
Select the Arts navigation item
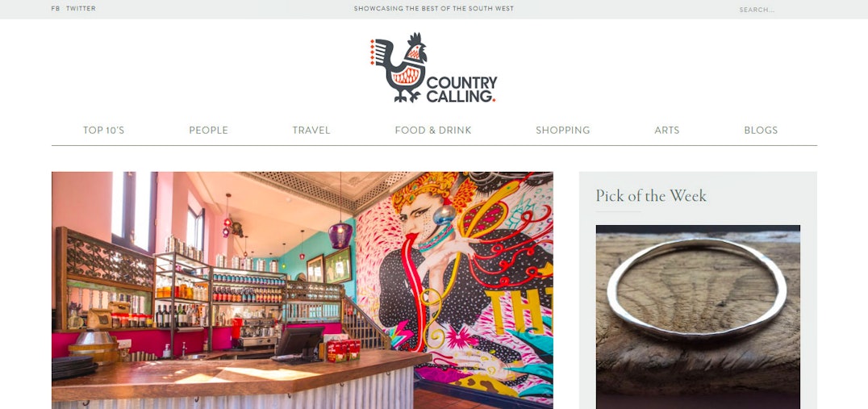point(666,130)
